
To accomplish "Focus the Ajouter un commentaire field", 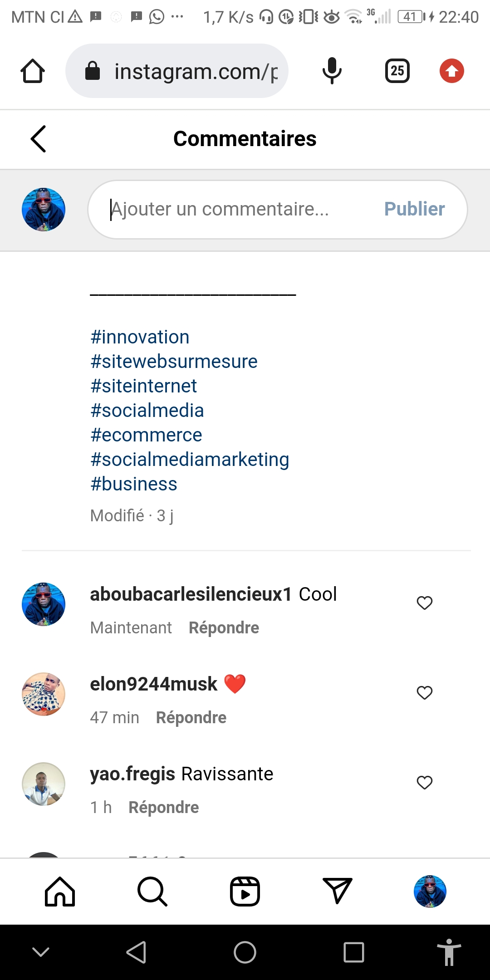I will click(x=236, y=210).
